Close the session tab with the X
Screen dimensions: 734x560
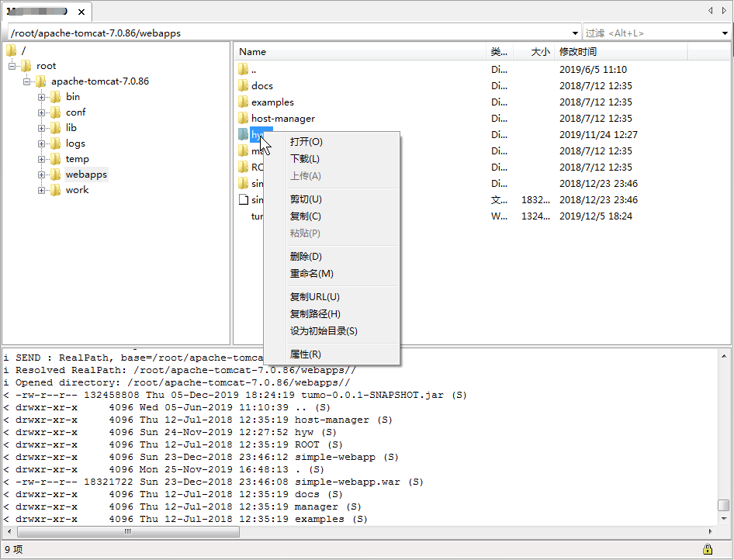(81, 12)
